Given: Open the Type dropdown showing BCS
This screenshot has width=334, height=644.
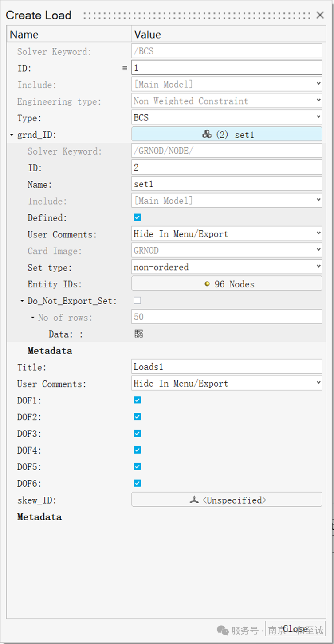Looking at the screenshot, I should (x=318, y=117).
